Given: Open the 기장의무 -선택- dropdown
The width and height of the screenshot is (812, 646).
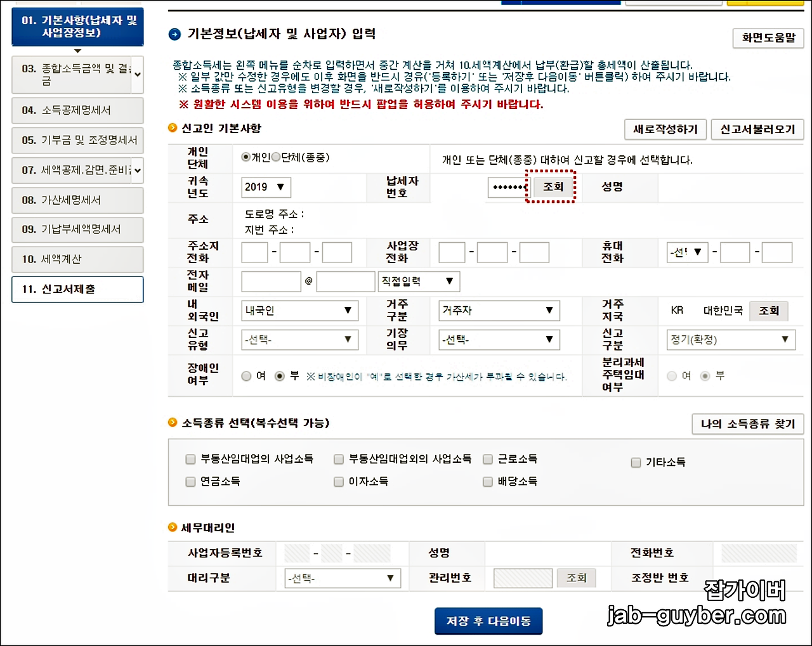Looking at the screenshot, I should 498,340.
